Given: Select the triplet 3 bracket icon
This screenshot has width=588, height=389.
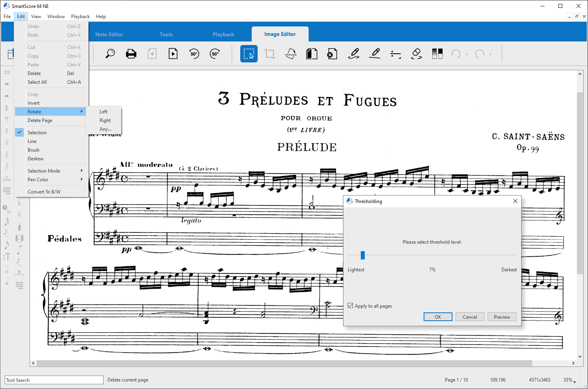Looking at the screenshot, I should pos(19,272).
